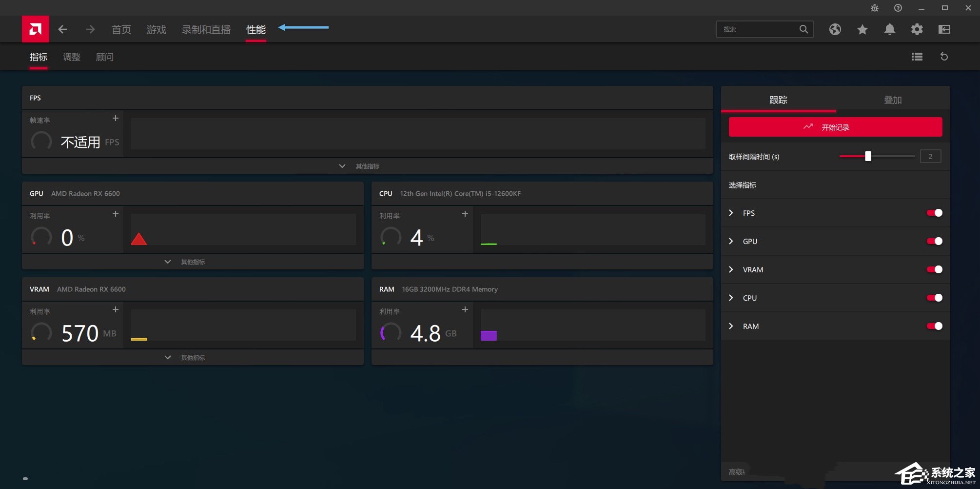Image resolution: width=980 pixels, height=489 pixels.
Task: Open the notifications bell icon
Action: [x=889, y=29]
